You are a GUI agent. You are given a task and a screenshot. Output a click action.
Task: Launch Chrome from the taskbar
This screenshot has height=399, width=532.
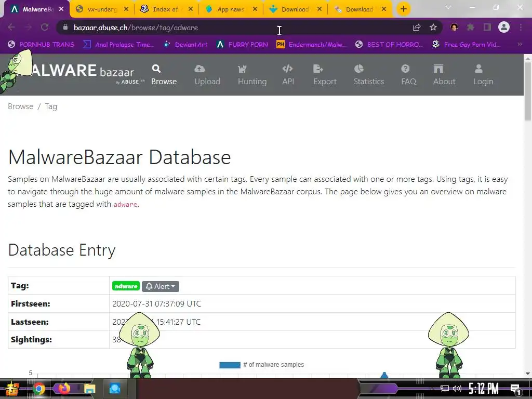click(x=39, y=389)
